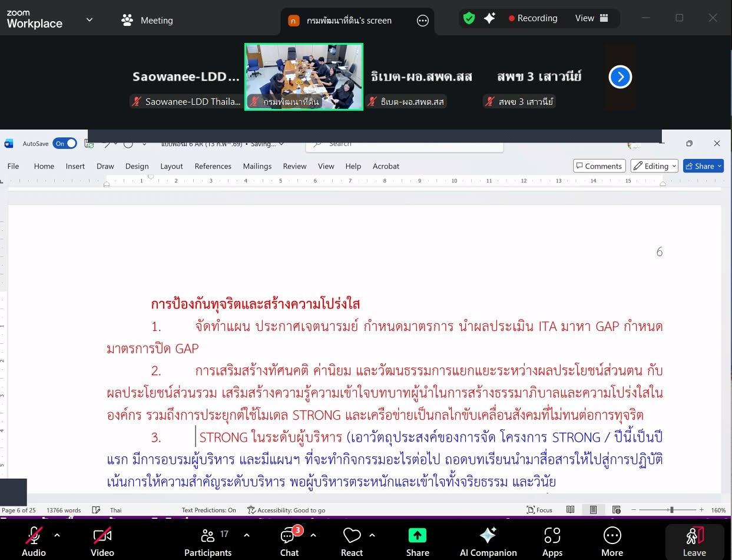Screen dimensions: 732x560
Task: Click the zoom out minus button
Action: pos(634,510)
